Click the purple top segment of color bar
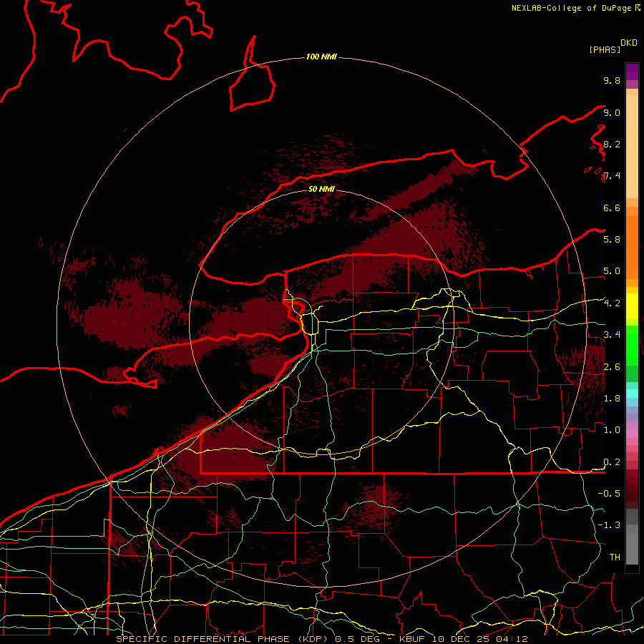 (x=632, y=72)
